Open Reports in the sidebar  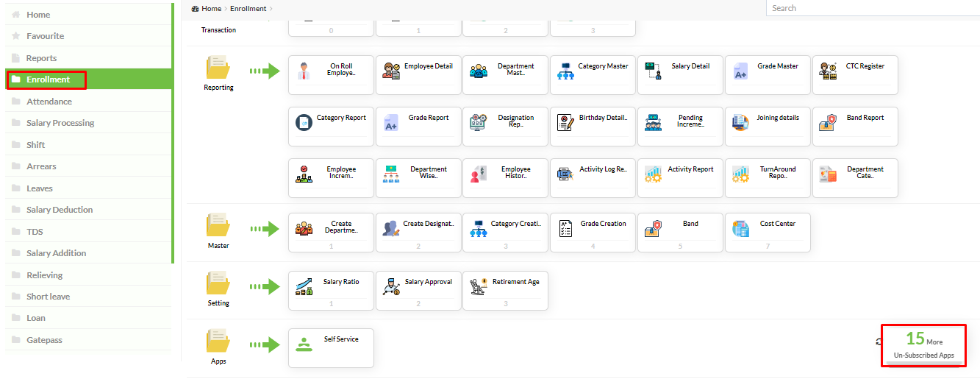[89, 57]
